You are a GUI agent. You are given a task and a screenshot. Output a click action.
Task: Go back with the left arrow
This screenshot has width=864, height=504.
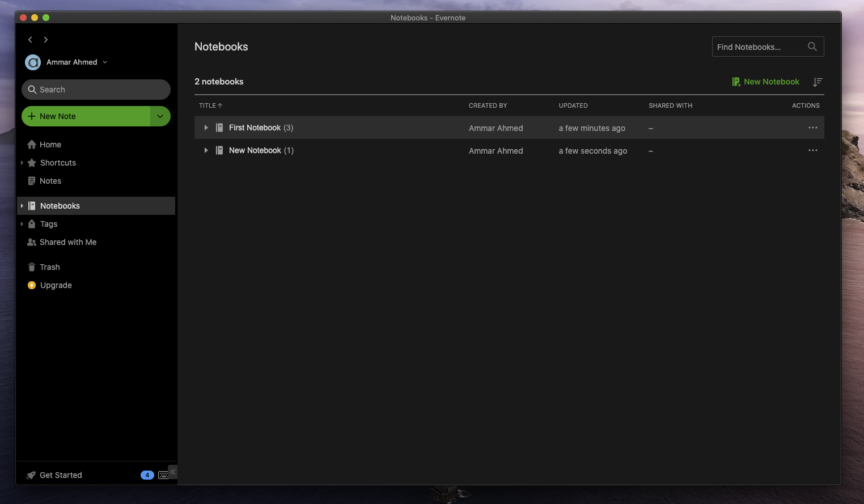30,40
